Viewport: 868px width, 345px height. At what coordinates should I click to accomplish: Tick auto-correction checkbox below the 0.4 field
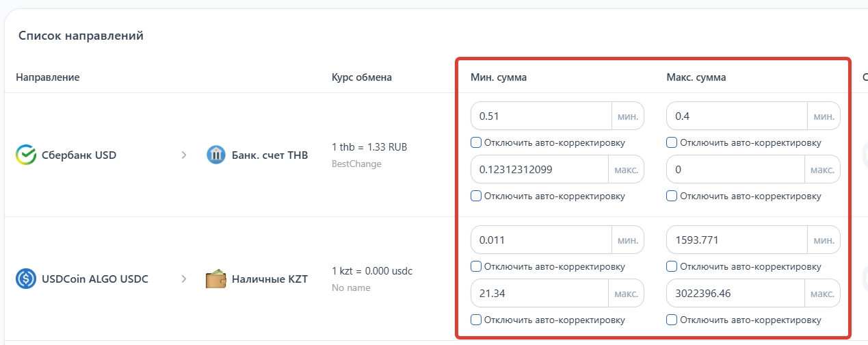672,143
